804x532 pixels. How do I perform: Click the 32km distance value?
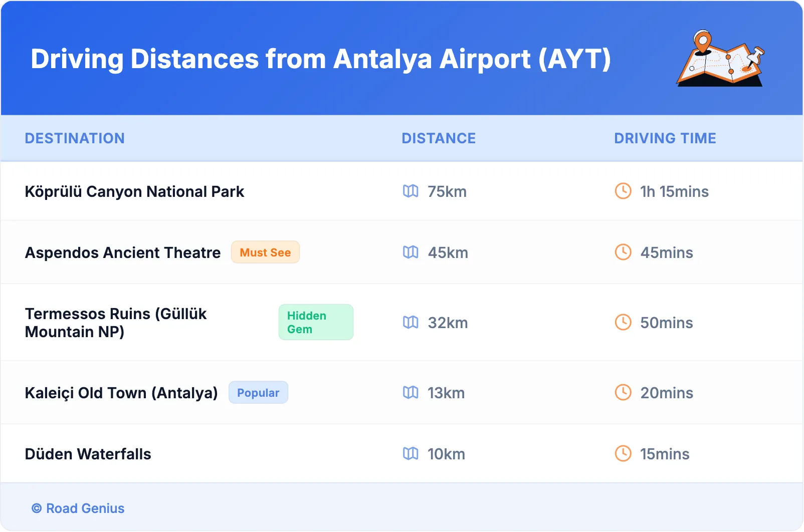point(448,323)
